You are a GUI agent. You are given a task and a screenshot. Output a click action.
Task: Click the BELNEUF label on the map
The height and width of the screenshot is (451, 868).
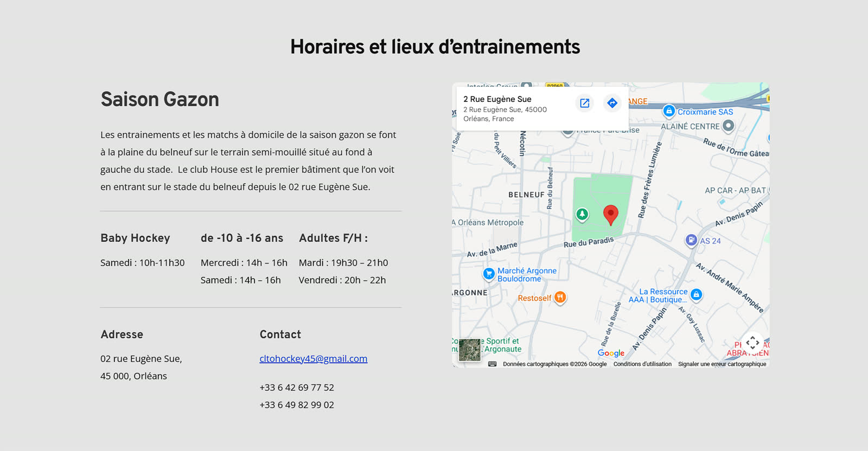(526, 195)
